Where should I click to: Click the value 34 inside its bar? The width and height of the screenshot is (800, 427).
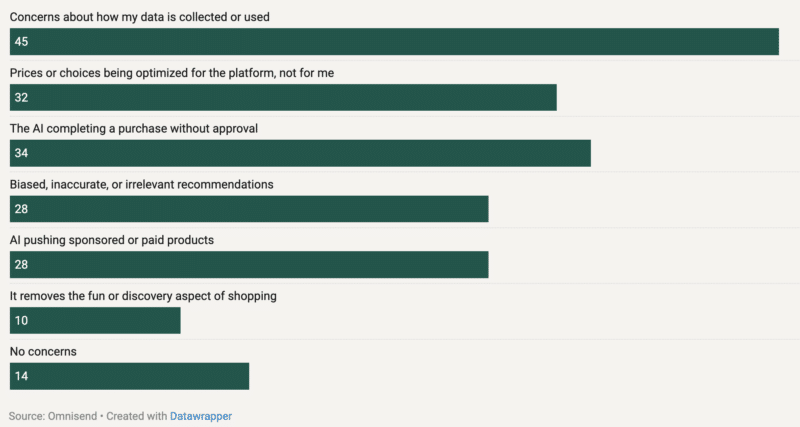pos(21,153)
